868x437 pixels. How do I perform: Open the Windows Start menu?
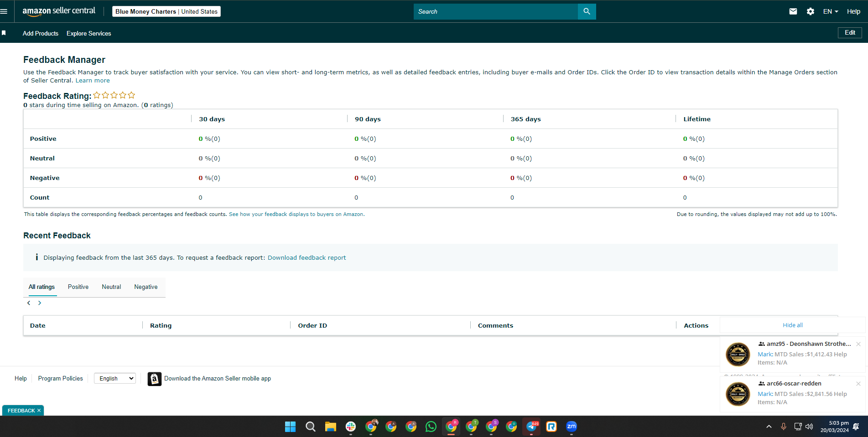pos(290,427)
